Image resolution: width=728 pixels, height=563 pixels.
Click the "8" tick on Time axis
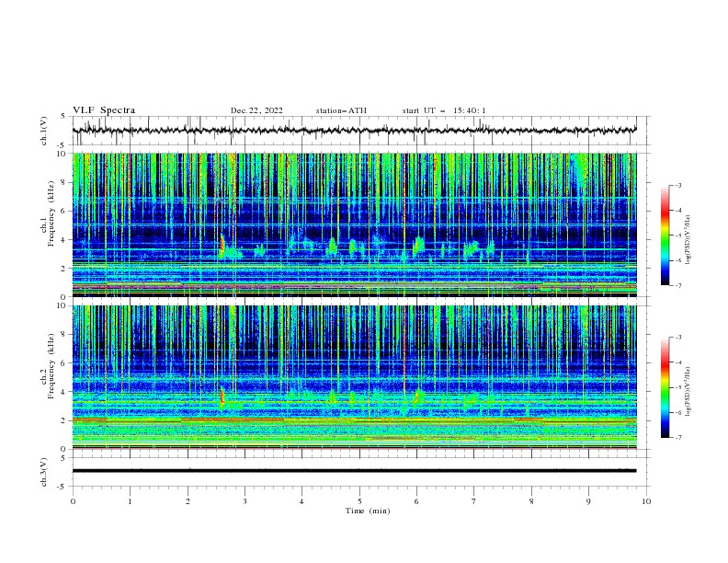(x=531, y=501)
